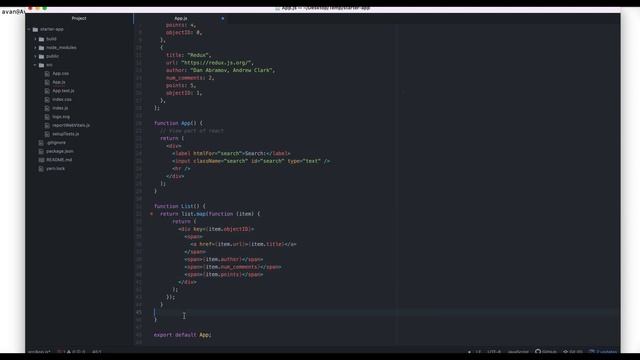Collapse the src folder chevron
The height and width of the screenshot is (360, 640).
click(35, 65)
